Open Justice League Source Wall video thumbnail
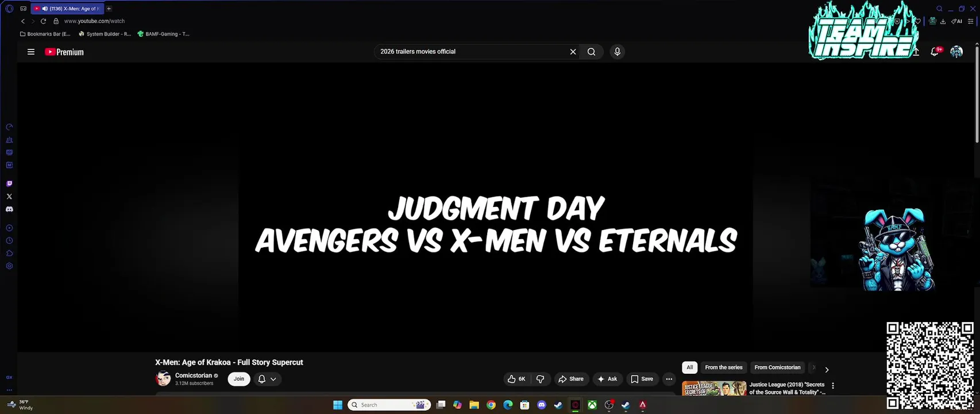This screenshot has height=414, width=980. coord(714,388)
